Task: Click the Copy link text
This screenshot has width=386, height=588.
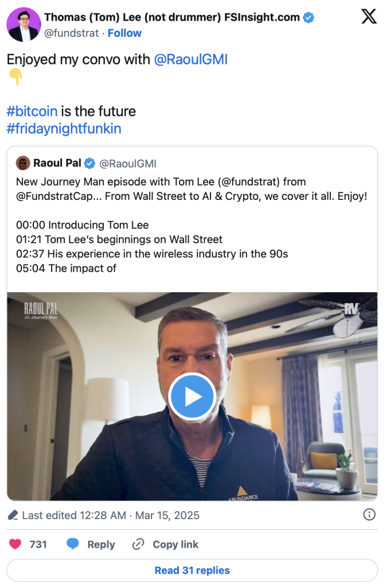Action: tap(176, 544)
